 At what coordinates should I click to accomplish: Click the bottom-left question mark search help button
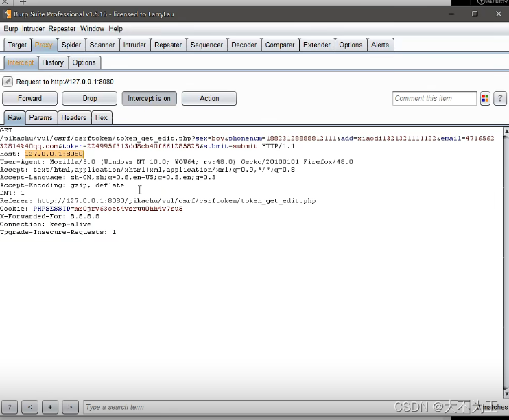coord(10,407)
